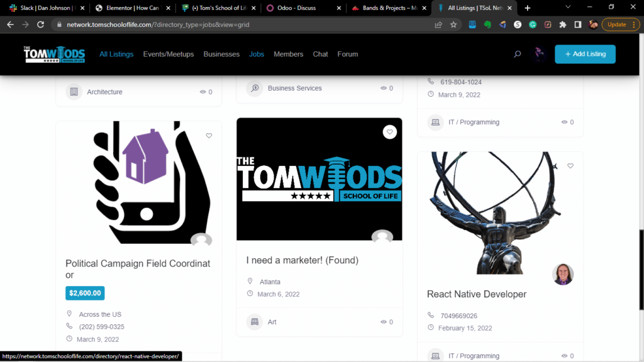Open a new browser tab
The width and height of the screenshot is (644, 362).
tap(528, 8)
